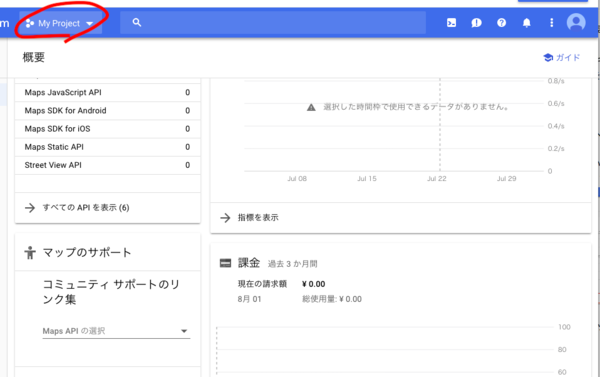600x377 pixels.
Task: Click the 現在の請求額 label
Action: (x=262, y=284)
